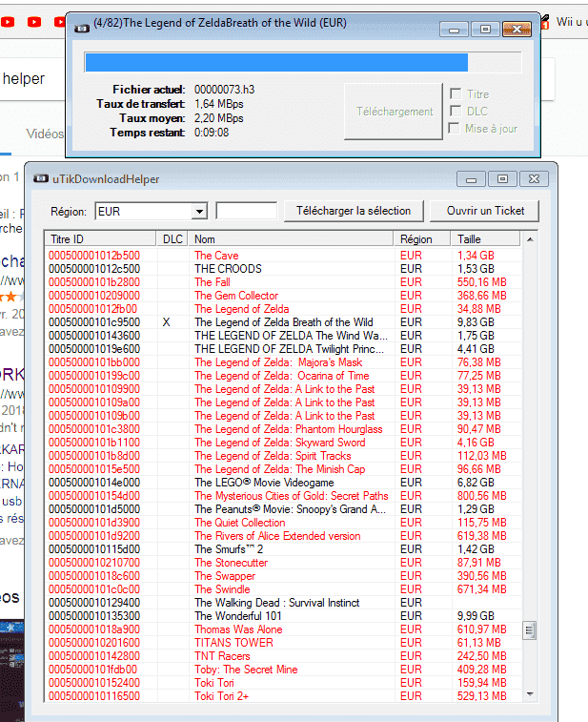Click the list scrollbar thumb
588x722 pixels.
tap(530, 630)
